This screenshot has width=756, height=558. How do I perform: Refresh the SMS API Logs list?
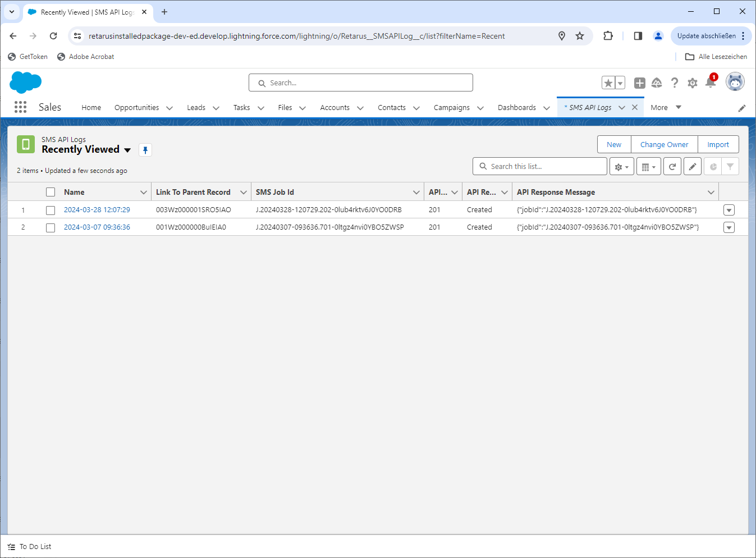(x=672, y=167)
